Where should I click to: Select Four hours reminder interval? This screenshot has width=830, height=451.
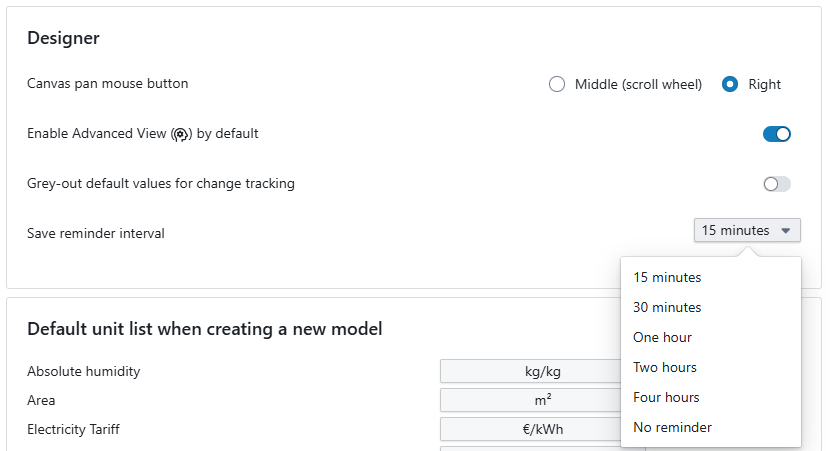coord(666,397)
